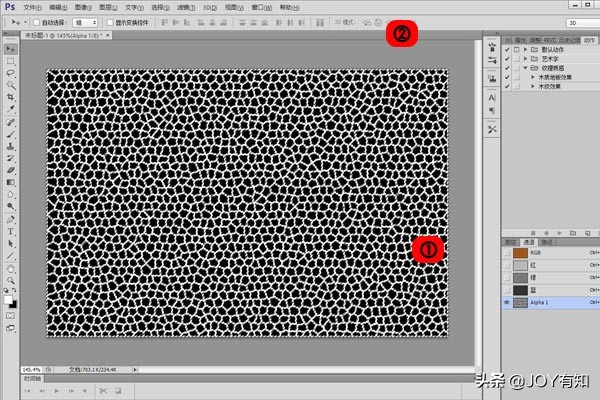
Task: Select the Rectangular Marquee tool
Action: [10, 62]
